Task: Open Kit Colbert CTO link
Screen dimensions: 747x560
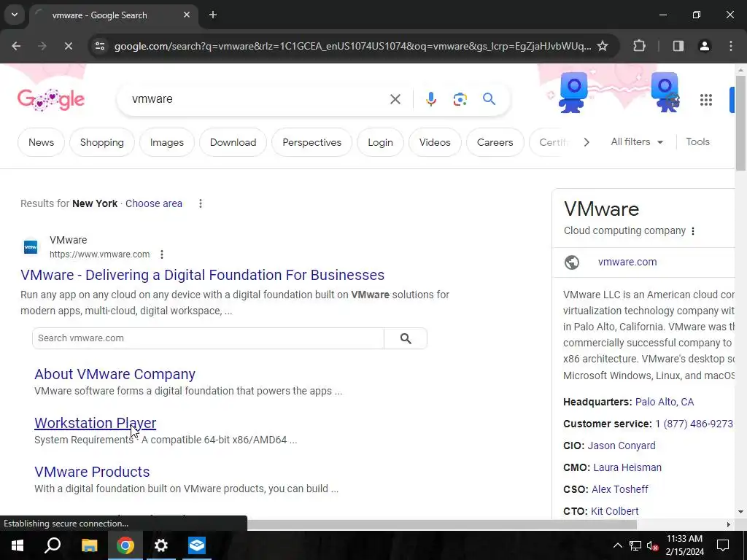Action: [614, 511]
